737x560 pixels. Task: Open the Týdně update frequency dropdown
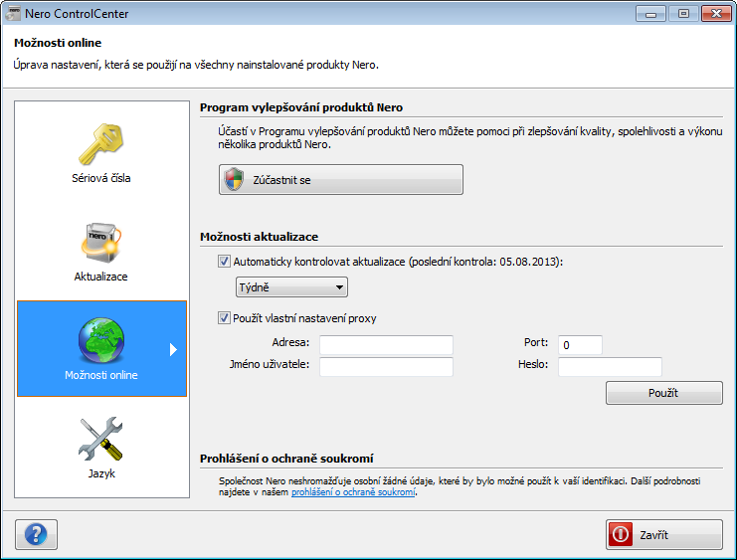pyautogui.click(x=291, y=287)
